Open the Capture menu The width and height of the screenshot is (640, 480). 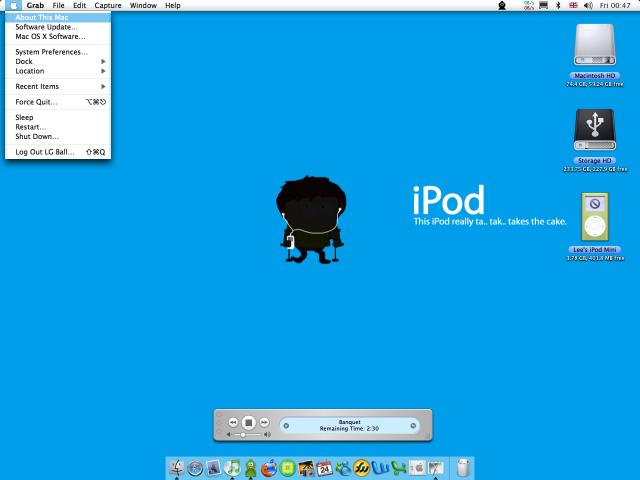[108, 5]
